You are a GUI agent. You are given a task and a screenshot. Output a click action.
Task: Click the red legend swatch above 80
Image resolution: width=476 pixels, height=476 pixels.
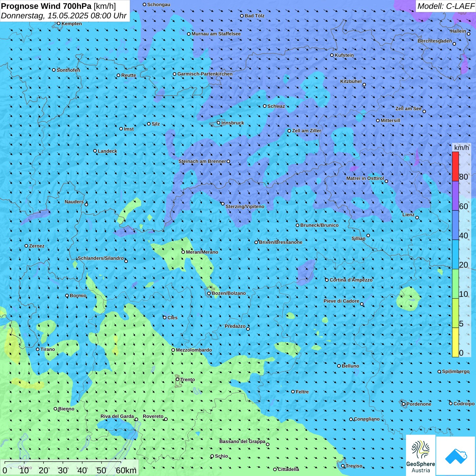pos(455,167)
